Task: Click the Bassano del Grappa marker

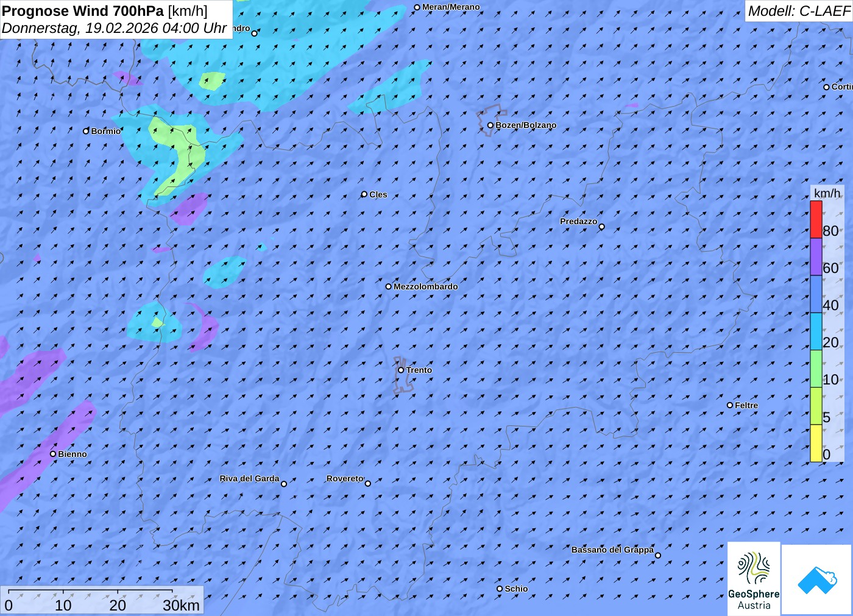Action: [x=657, y=555]
